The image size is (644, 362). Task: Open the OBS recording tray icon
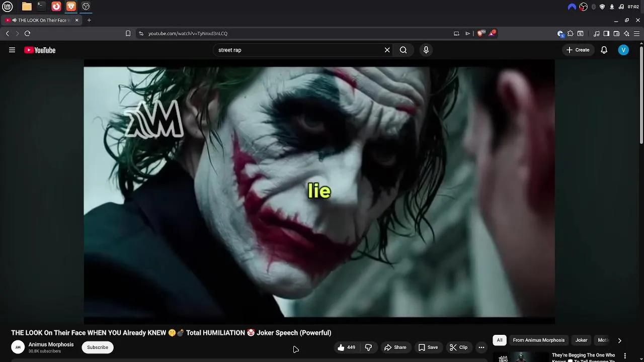(x=583, y=7)
